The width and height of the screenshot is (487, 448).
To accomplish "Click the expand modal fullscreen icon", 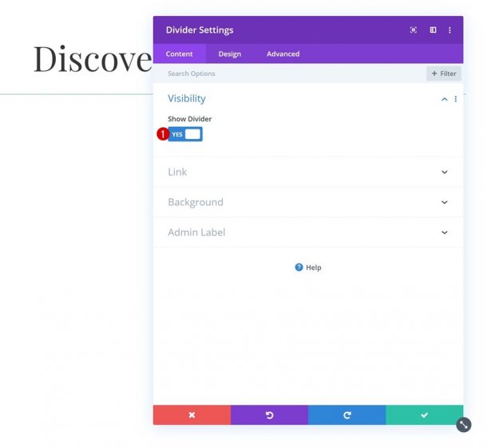I will (414, 30).
